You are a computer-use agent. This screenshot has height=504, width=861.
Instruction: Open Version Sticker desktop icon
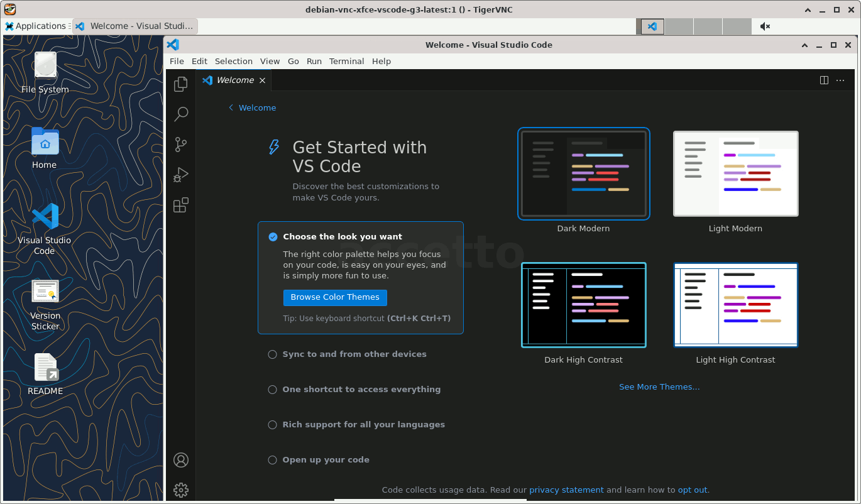click(x=45, y=305)
